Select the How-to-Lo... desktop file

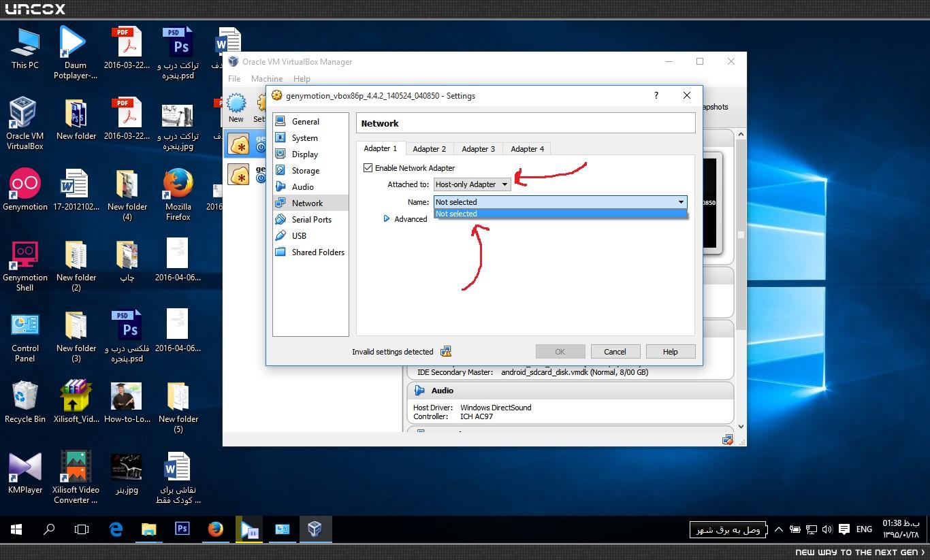pos(127,403)
